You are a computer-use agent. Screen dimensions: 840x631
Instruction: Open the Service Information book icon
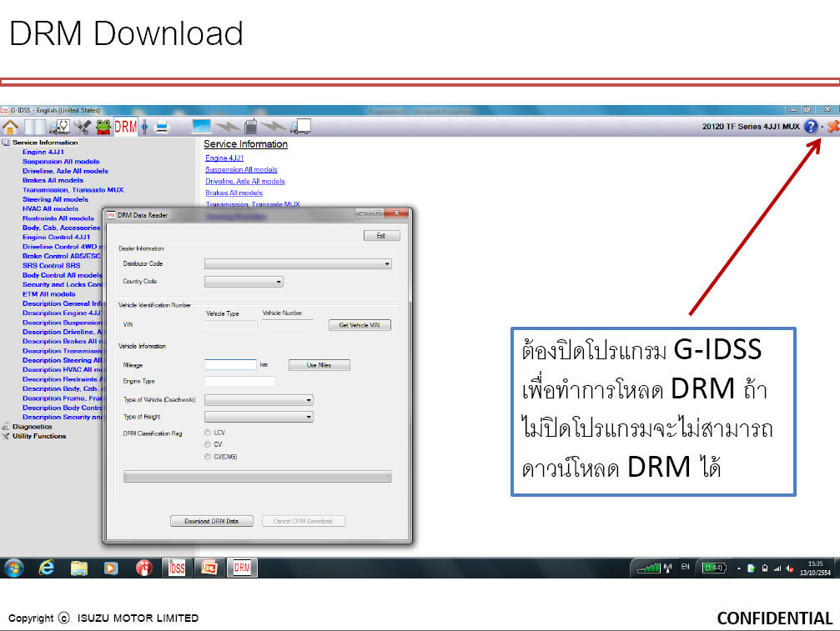35,127
